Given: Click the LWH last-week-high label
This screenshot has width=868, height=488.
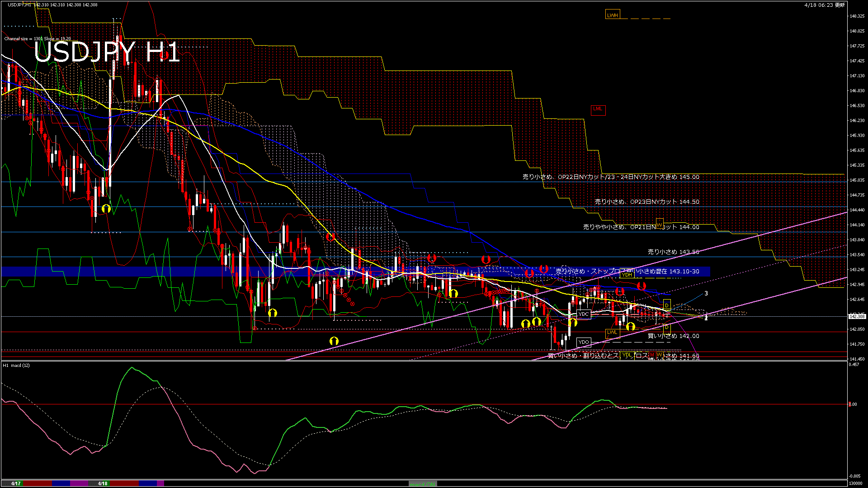Looking at the screenshot, I should coord(612,15).
